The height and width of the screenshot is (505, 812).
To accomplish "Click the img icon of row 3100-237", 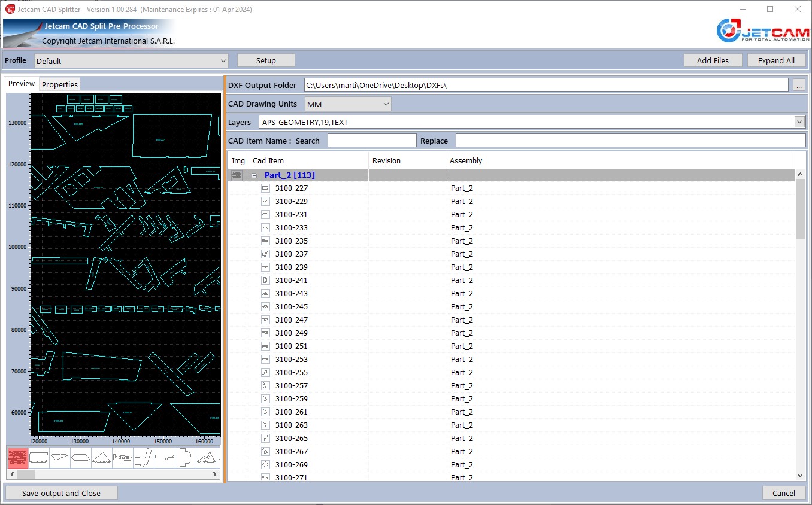I will 265,254.
